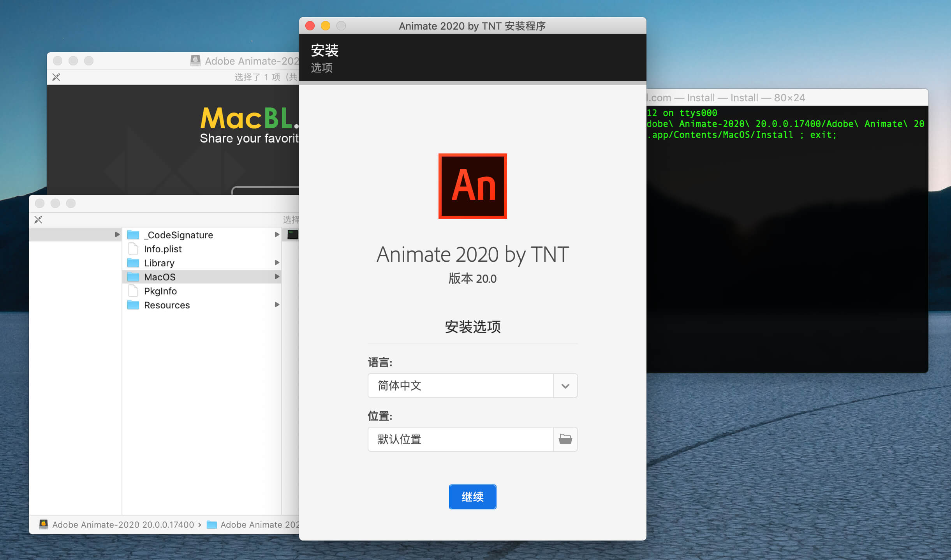Click the Animate An application logo

472,186
